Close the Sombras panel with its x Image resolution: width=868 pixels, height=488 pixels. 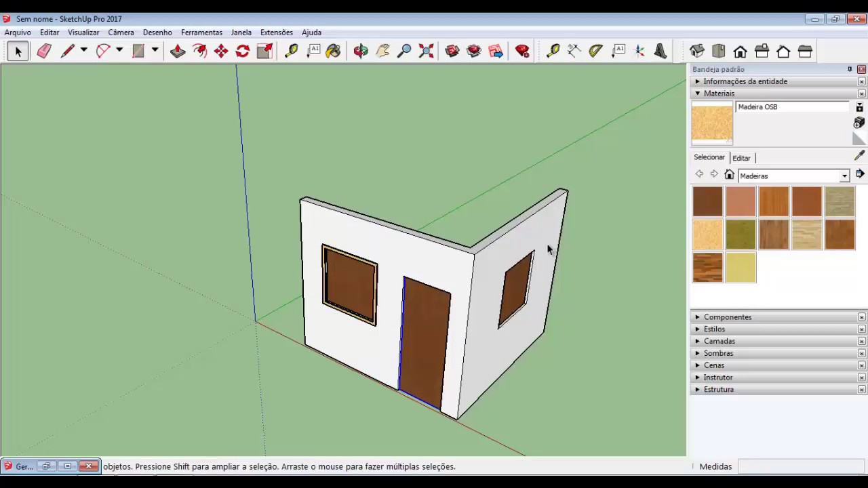point(862,354)
